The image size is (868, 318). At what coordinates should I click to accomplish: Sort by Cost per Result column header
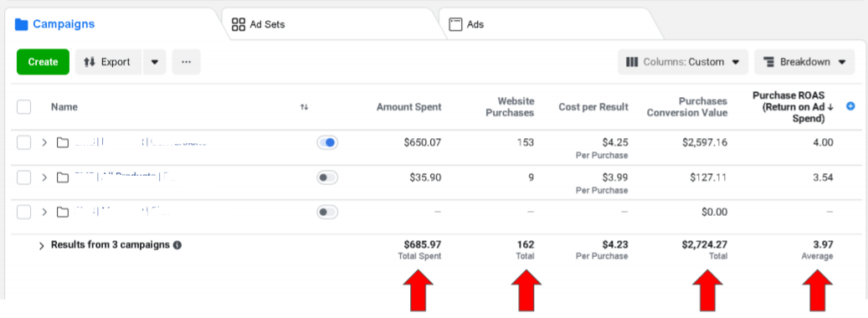pyautogui.click(x=593, y=107)
